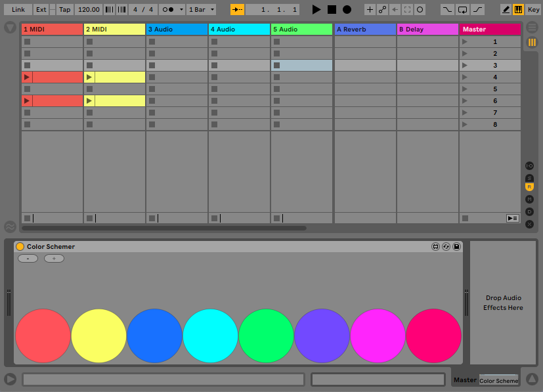Click the Link button

(x=18, y=10)
